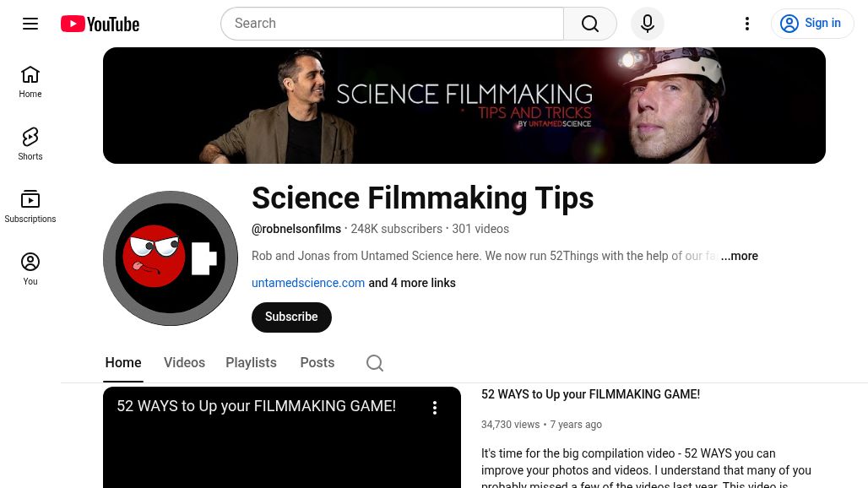Open featured video's three-dot menu

tap(435, 408)
